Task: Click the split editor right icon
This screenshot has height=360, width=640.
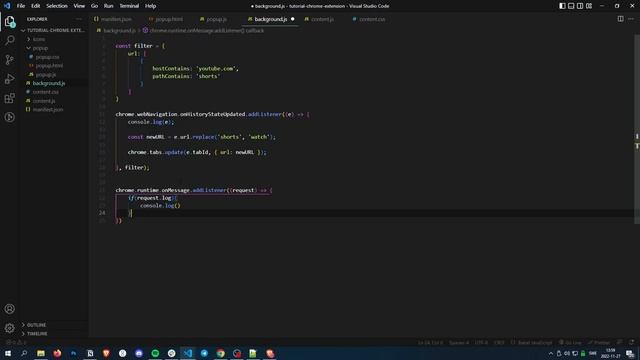Action: 620,19
